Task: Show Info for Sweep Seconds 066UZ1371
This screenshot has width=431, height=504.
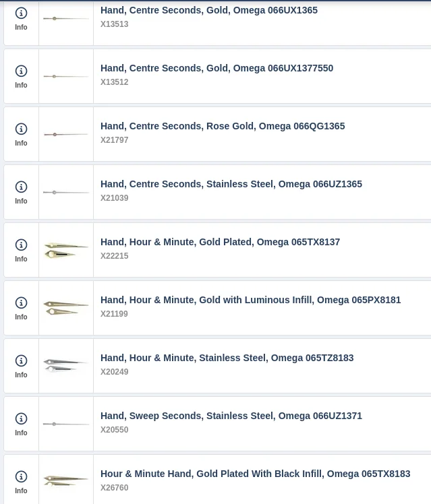Action: click(x=21, y=423)
